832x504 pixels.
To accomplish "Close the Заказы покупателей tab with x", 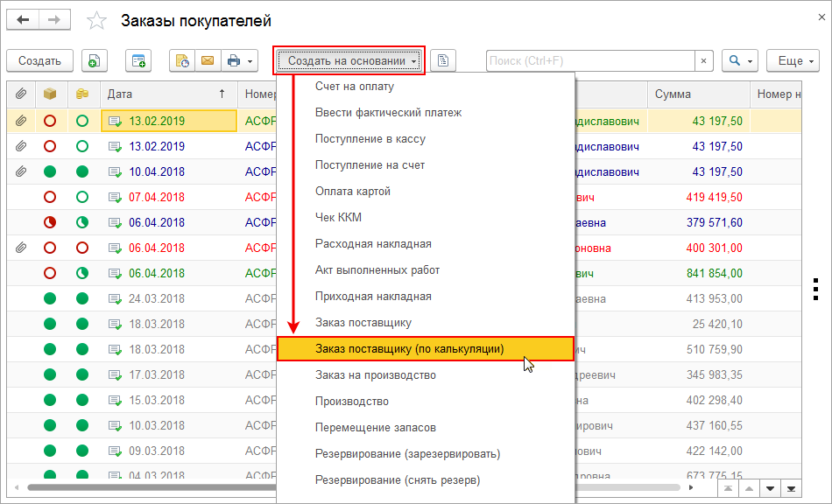I will point(821,17).
